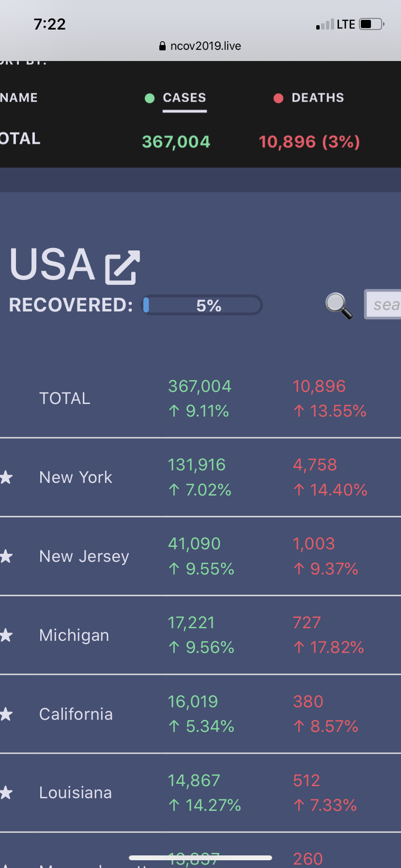Sort by the NAME column
This screenshot has height=868, width=401.
[19, 98]
